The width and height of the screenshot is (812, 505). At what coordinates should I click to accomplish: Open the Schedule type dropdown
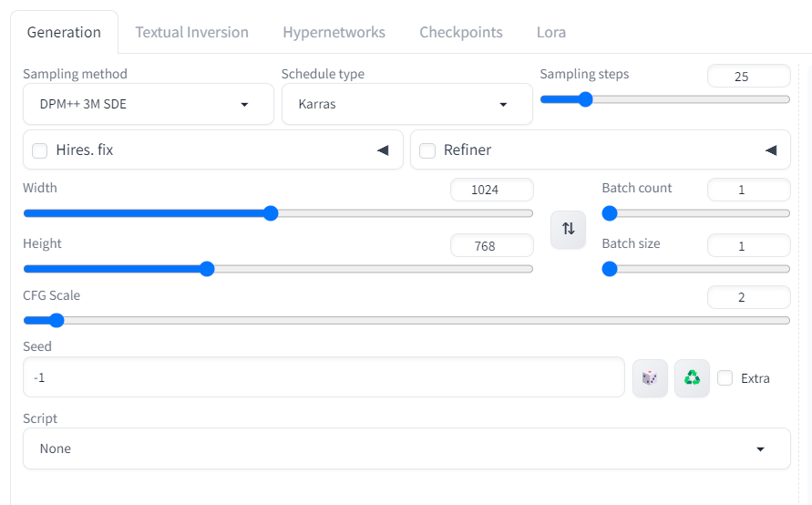click(x=406, y=104)
